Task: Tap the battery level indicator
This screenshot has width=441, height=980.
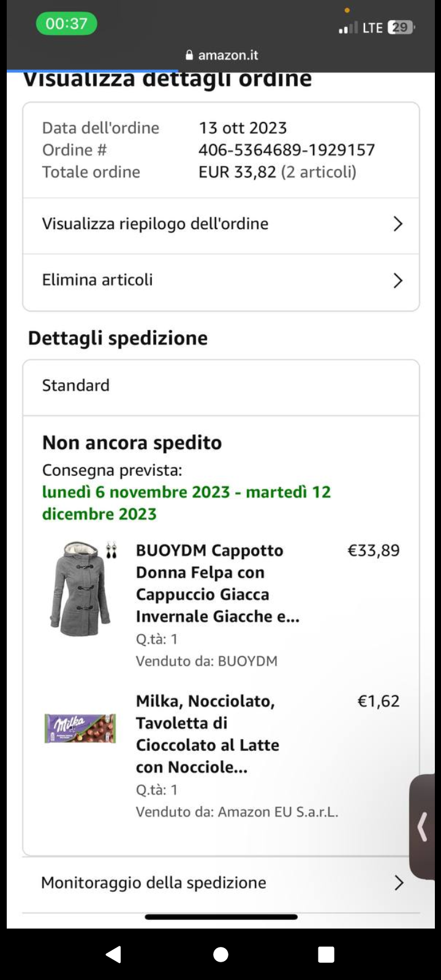Action: coord(401,28)
